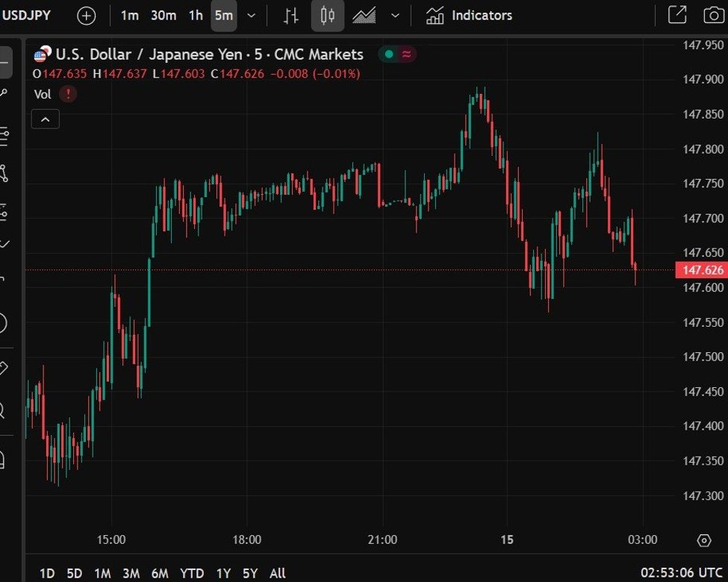Click the 147.626 current price label
This screenshot has height=582, width=728.
click(x=700, y=270)
